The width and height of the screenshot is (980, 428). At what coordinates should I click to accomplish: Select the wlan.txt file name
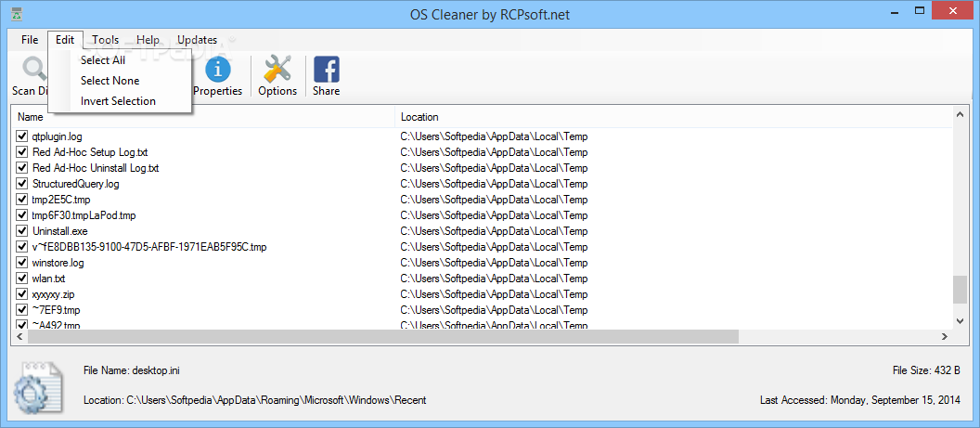point(49,279)
